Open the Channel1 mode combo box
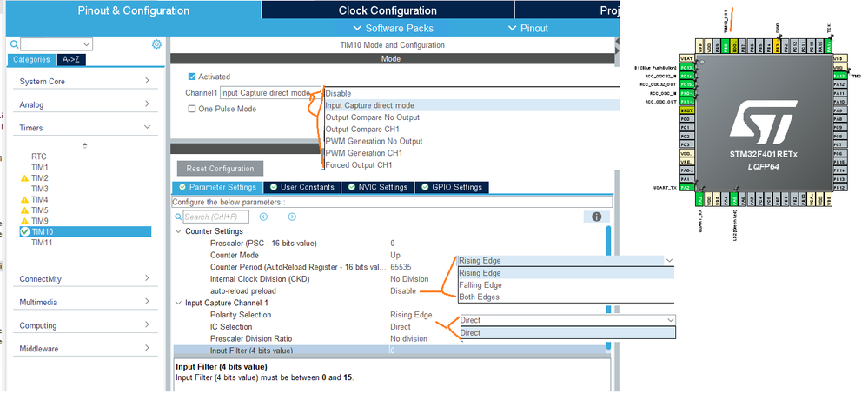The image size is (868, 394). [x=270, y=92]
